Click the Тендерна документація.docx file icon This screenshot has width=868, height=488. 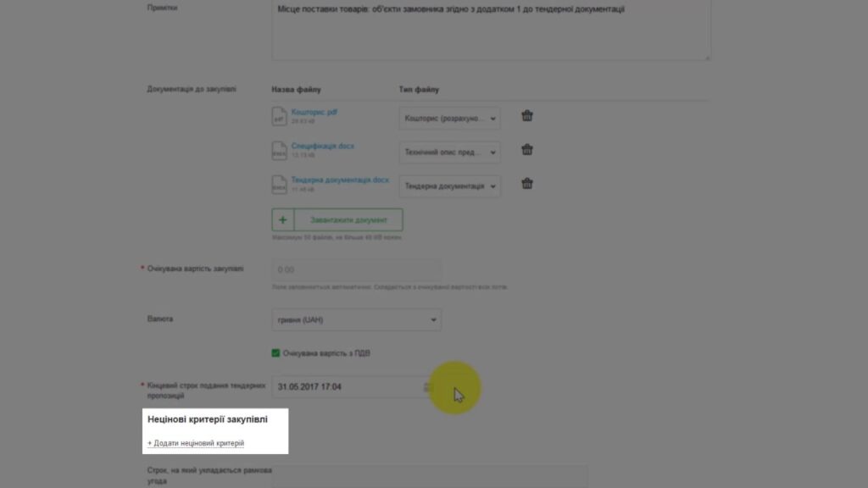coord(279,184)
